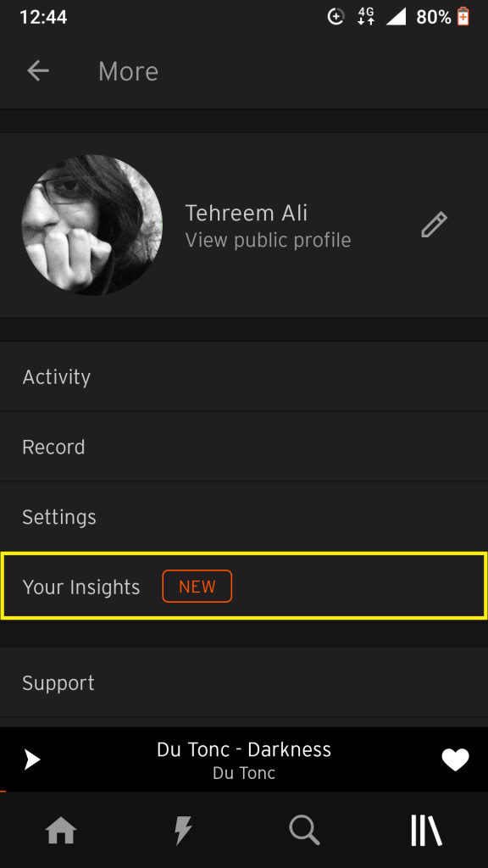This screenshot has height=868, width=488.
Task: Select the Tehreem Ali profile name
Action: coord(245,213)
